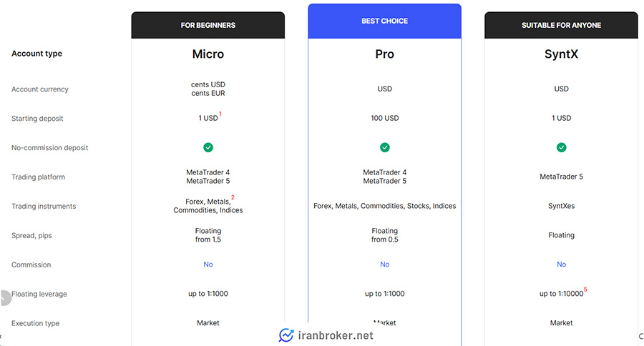The height and width of the screenshot is (346, 644).
Task: Click the green checkmark in Micro column
Action: [208, 147]
